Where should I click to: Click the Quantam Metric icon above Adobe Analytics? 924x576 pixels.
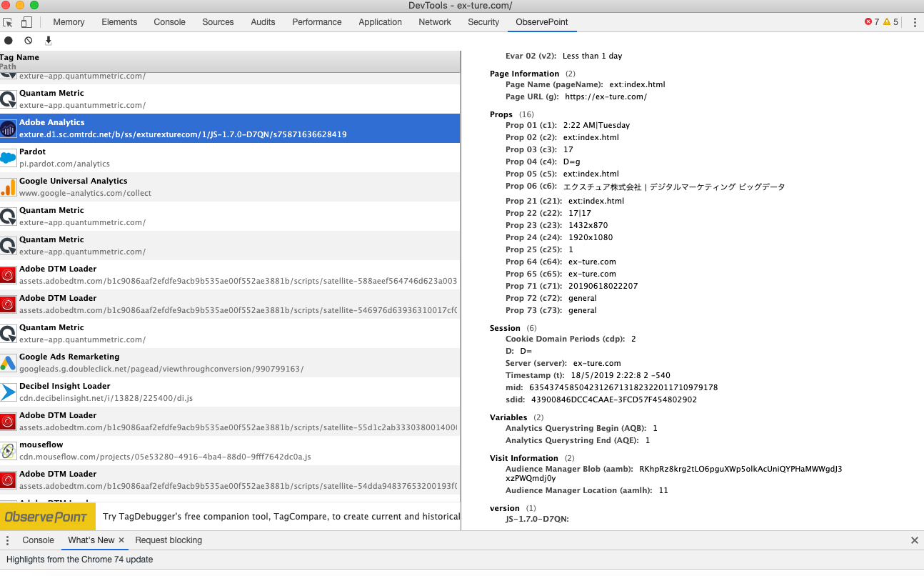(8, 99)
